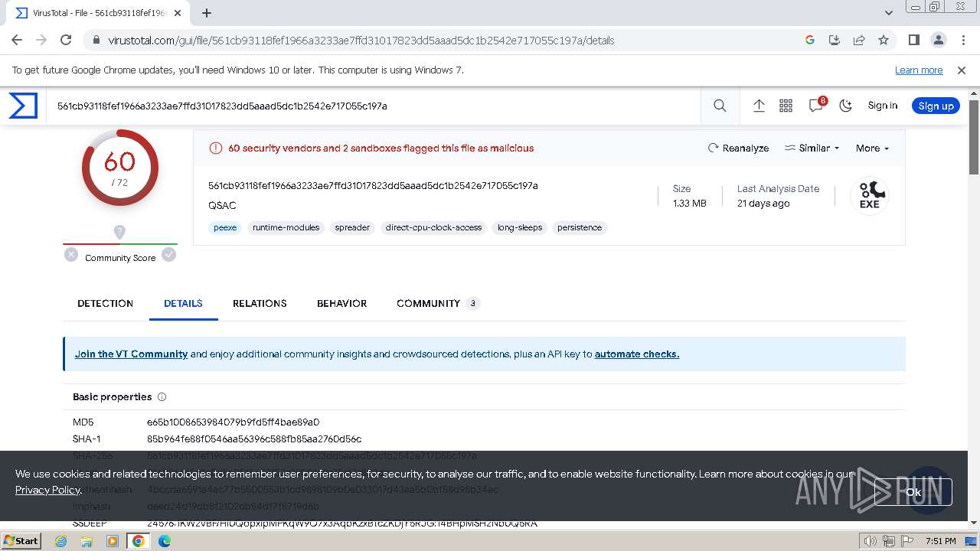This screenshot has height=551, width=980.
Task: Bookmark this page star icon
Action: [x=884, y=41]
